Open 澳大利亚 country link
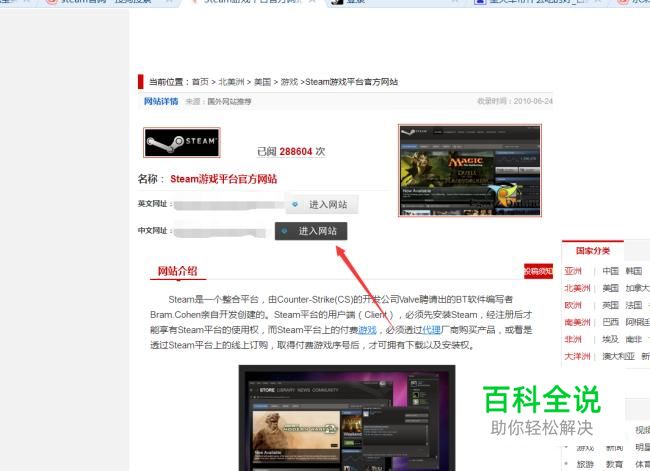Screen dimensions: 650x471 point(618,356)
